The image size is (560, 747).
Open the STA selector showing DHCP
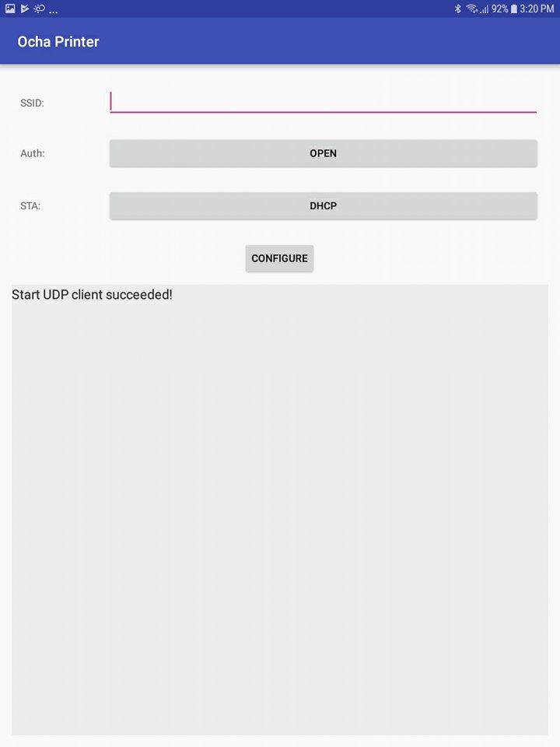coord(323,206)
